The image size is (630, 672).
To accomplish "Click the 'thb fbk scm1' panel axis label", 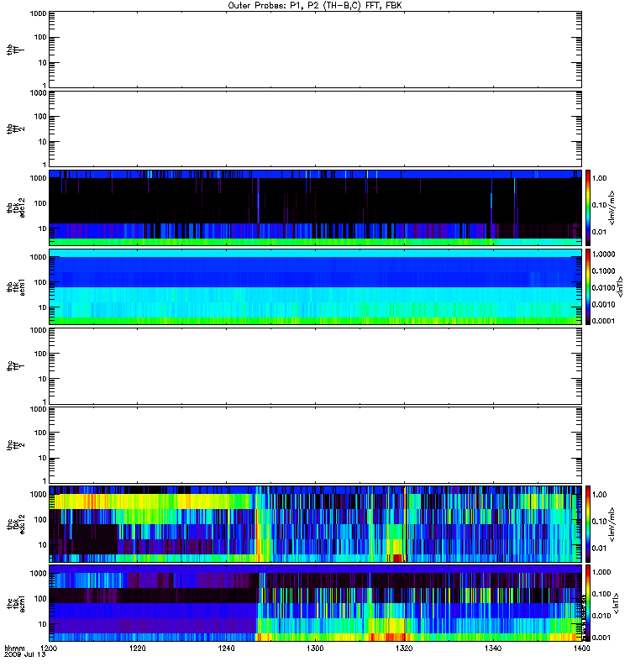I will coord(15,286).
